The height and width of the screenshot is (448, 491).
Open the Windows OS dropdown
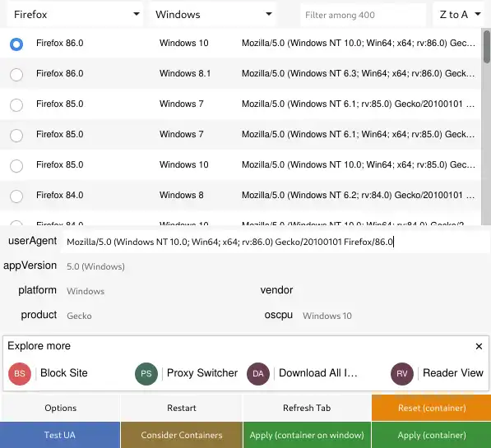click(213, 15)
